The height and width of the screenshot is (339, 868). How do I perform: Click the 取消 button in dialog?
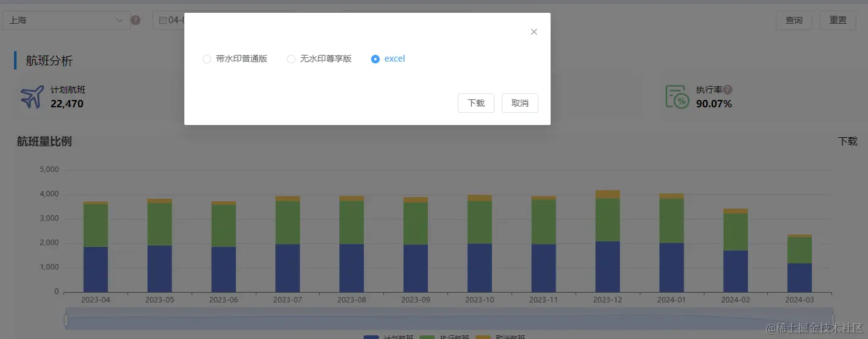pyautogui.click(x=520, y=103)
